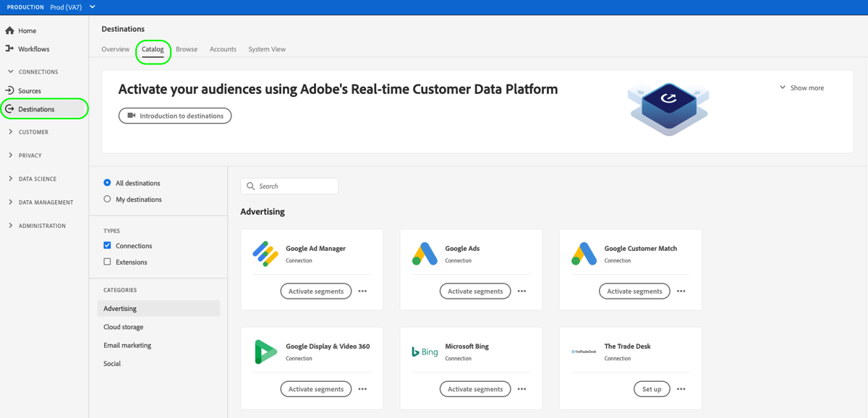Click the Google Ads logo on its card
Screen dimensions: 868x418
point(424,252)
